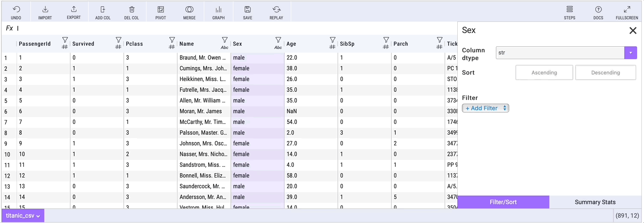Viewport: 644px width, 223px height.
Task: Open the titanic_csv sheet tab menu
Action: click(x=23, y=216)
